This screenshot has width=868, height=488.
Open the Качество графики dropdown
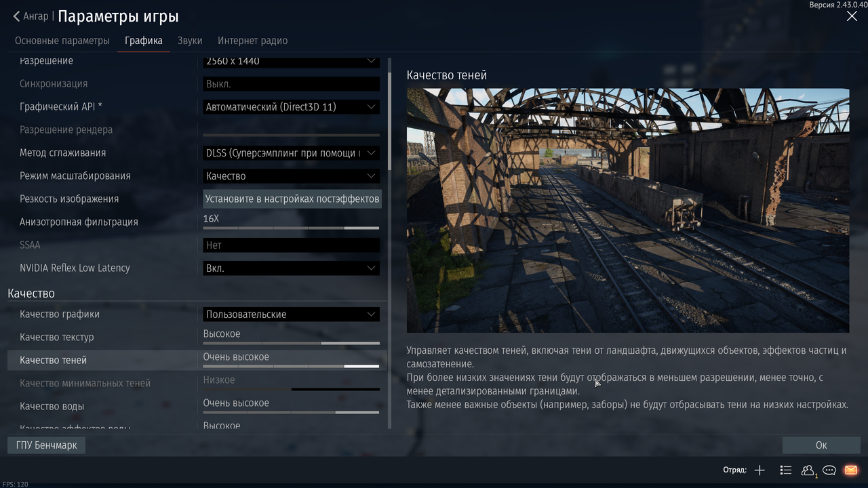pyautogui.click(x=292, y=314)
